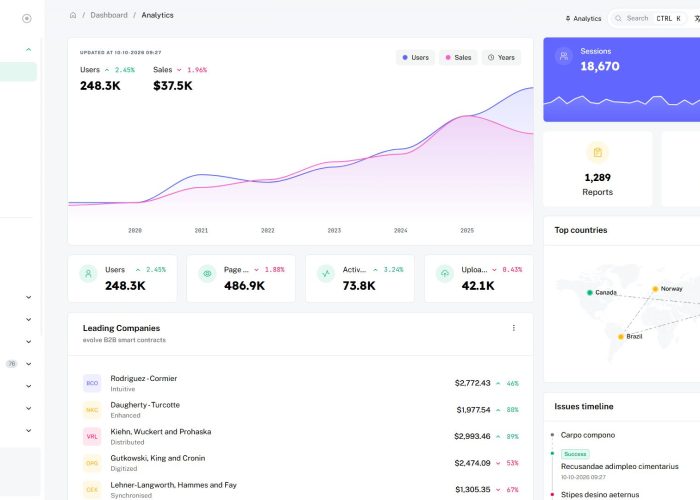Select Kiehn, Wuckert and Prohaska row
Viewport: 700px width, 500px height.
point(300,436)
